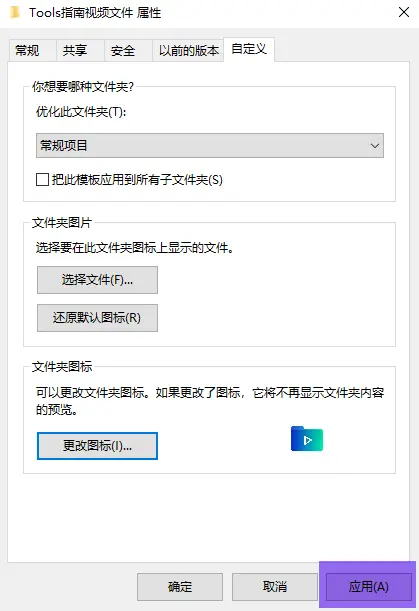Apply changes with 应用(A) button

coord(368,586)
